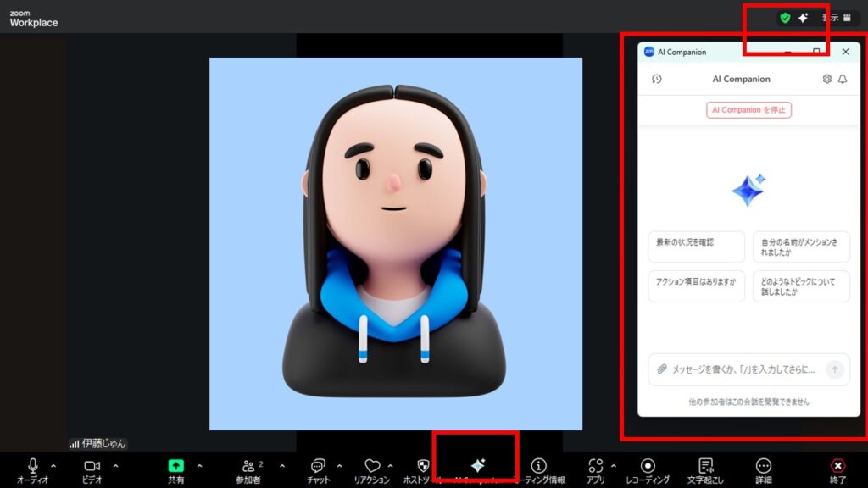Expand the share options arrow
Screen dimensions: 868x488
199,465
